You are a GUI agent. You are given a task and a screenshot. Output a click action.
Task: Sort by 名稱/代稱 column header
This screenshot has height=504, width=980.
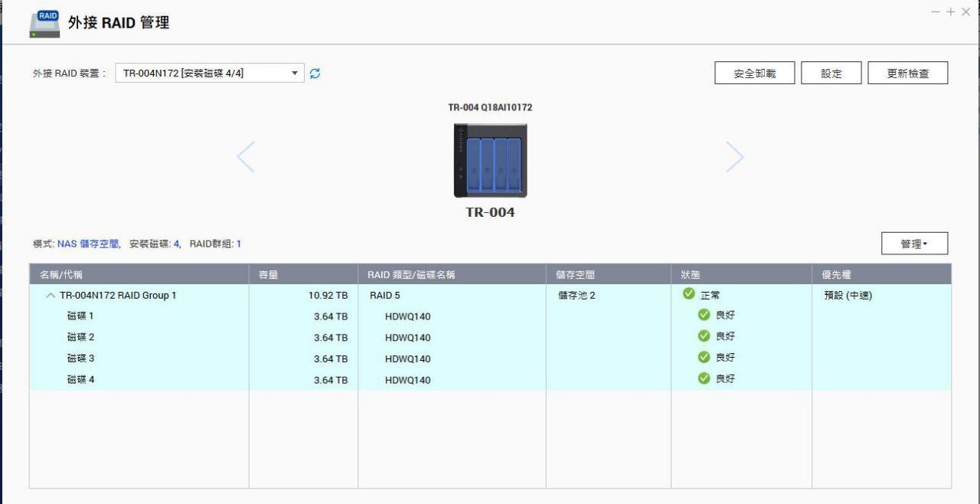(139, 274)
